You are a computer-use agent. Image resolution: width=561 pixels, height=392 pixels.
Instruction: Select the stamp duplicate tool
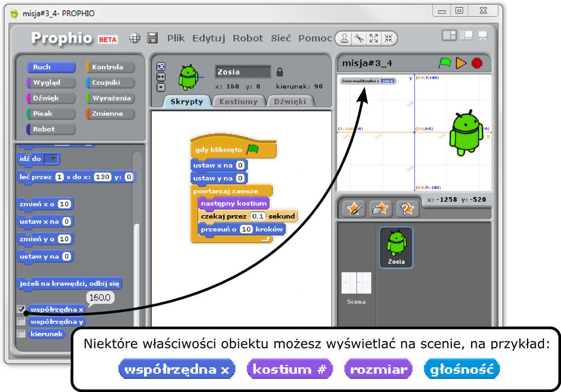click(344, 38)
